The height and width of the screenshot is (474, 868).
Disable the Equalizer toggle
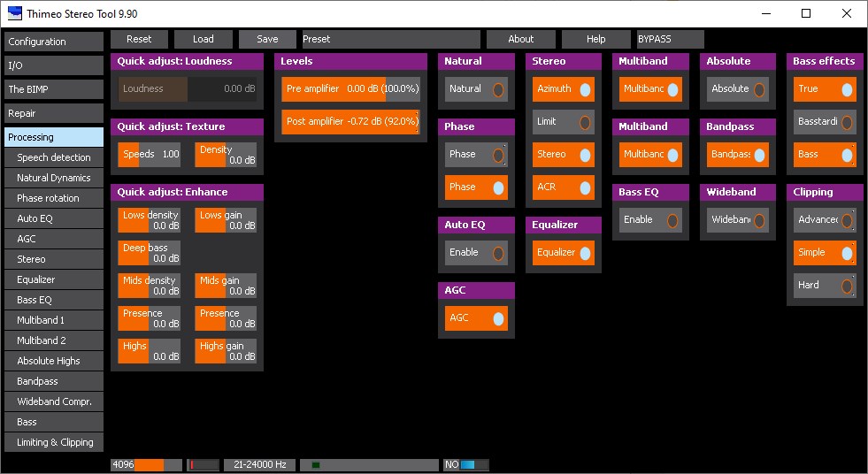click(563, 253)
